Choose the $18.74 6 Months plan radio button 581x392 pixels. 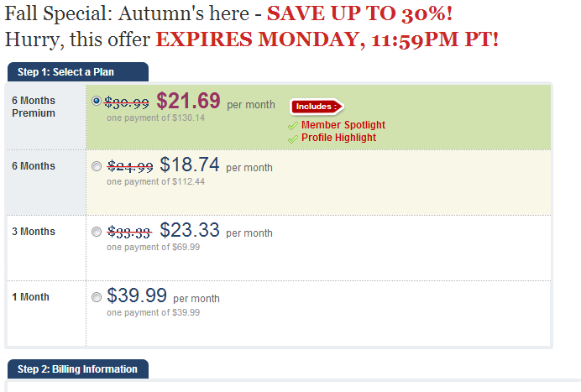pos(97,166)
